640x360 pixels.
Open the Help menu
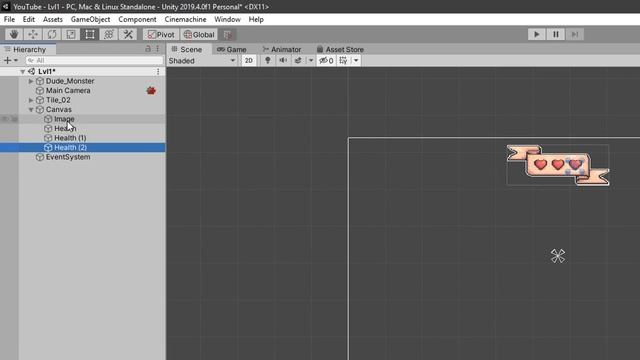click(256, 19)
